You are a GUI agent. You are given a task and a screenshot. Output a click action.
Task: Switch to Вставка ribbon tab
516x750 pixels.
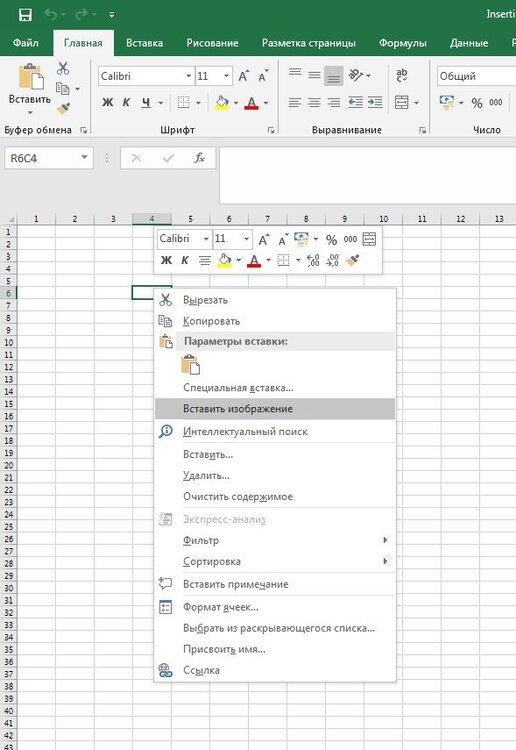click(x=144, y=43)
